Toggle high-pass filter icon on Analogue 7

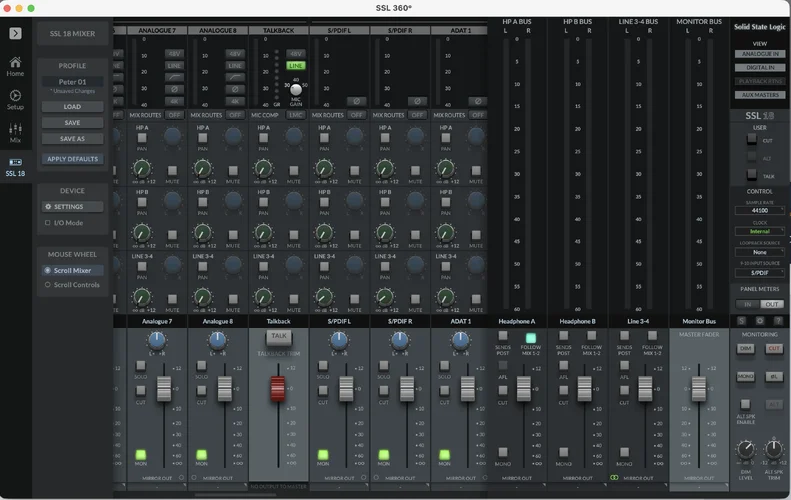[174, 77]
